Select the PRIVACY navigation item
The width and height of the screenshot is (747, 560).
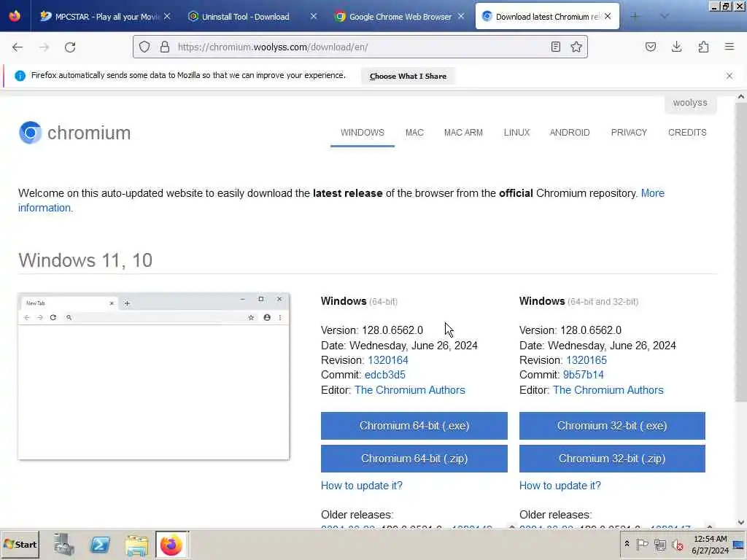point(629,133)
